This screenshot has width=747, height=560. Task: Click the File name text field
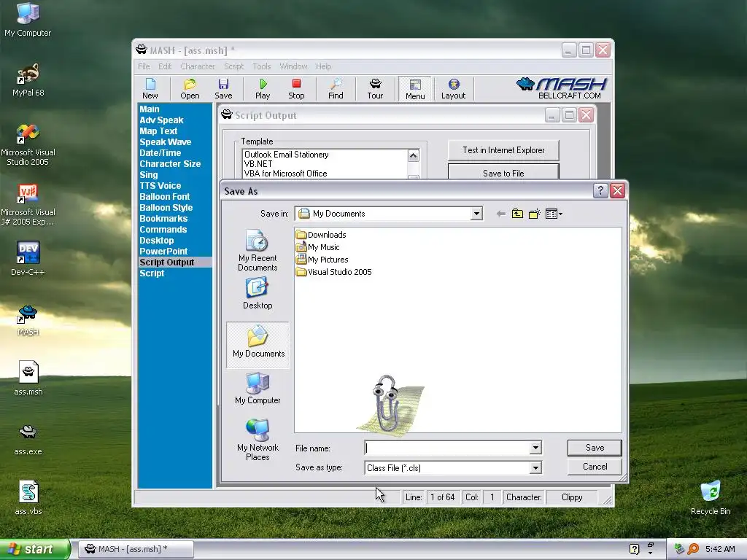point(447,448)
